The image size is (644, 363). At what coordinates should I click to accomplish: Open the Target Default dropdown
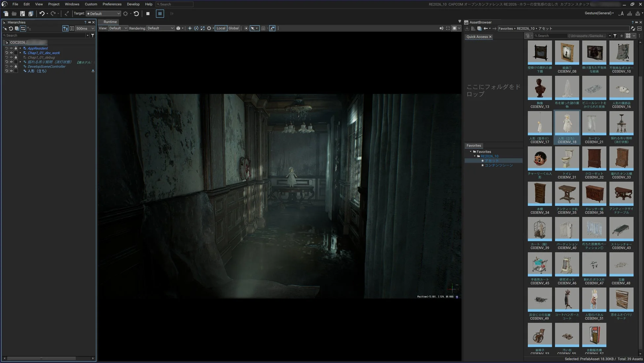tap(103, 14)
